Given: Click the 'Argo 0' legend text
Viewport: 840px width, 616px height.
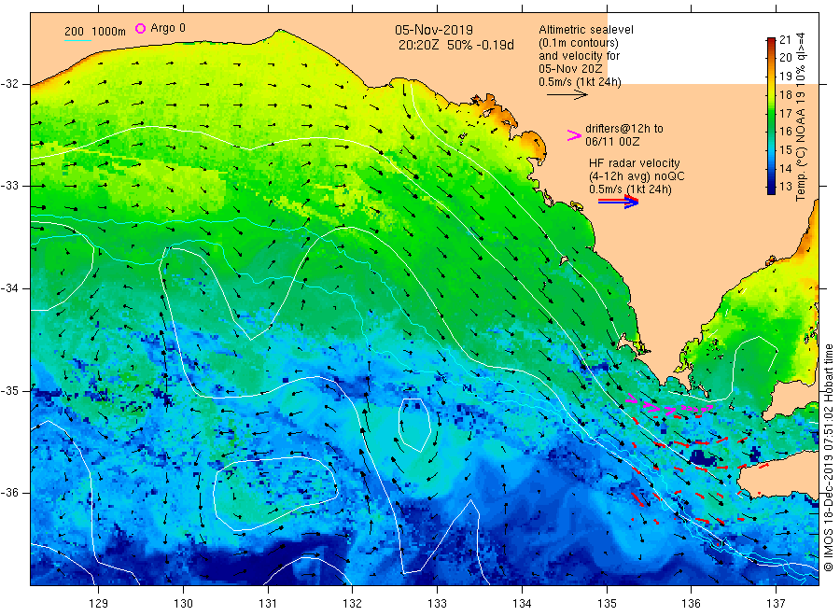Looking at the screenshot, I should coord(168,28).
